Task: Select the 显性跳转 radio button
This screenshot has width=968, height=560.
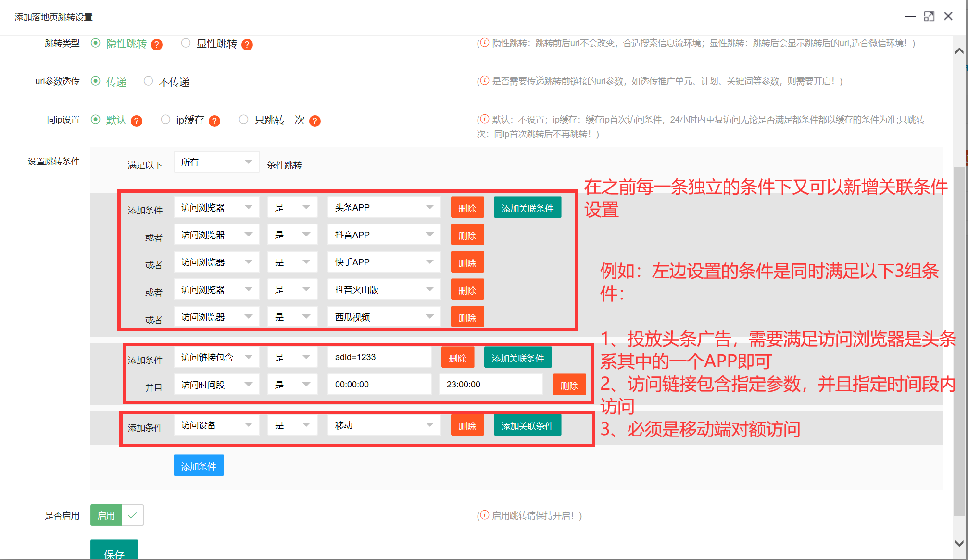Action: (186, 43)
